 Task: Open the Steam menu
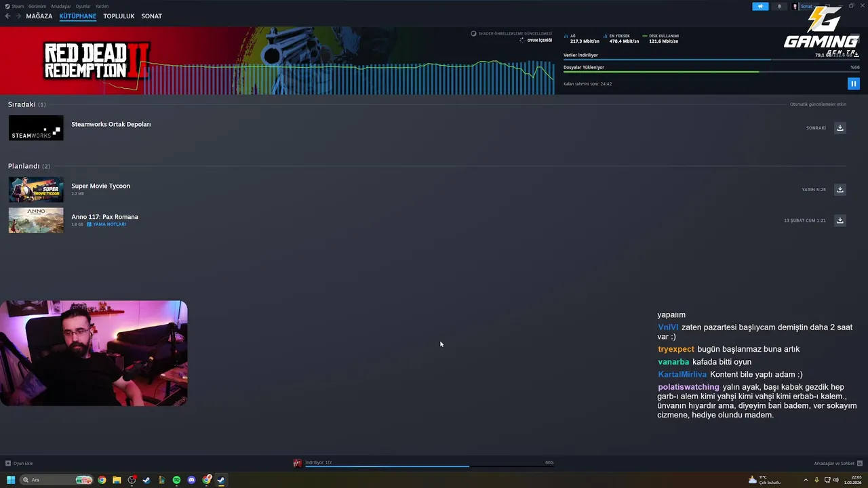(14, 6)
